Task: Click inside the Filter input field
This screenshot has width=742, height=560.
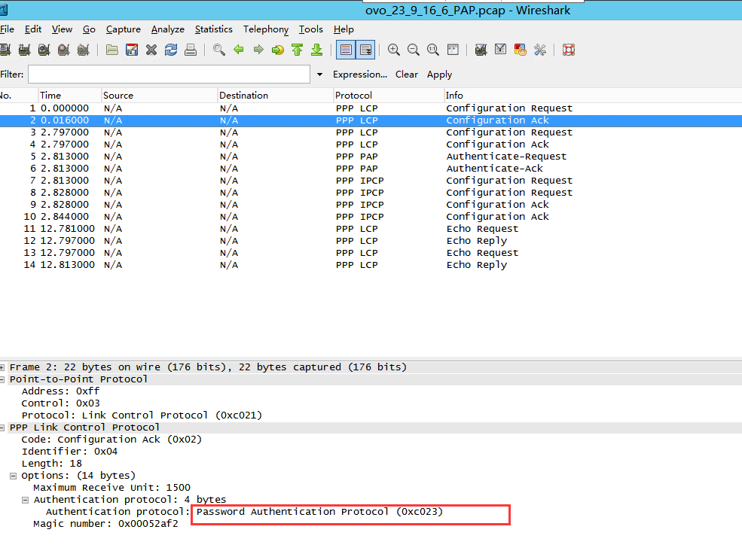Action: click(169, 75)
